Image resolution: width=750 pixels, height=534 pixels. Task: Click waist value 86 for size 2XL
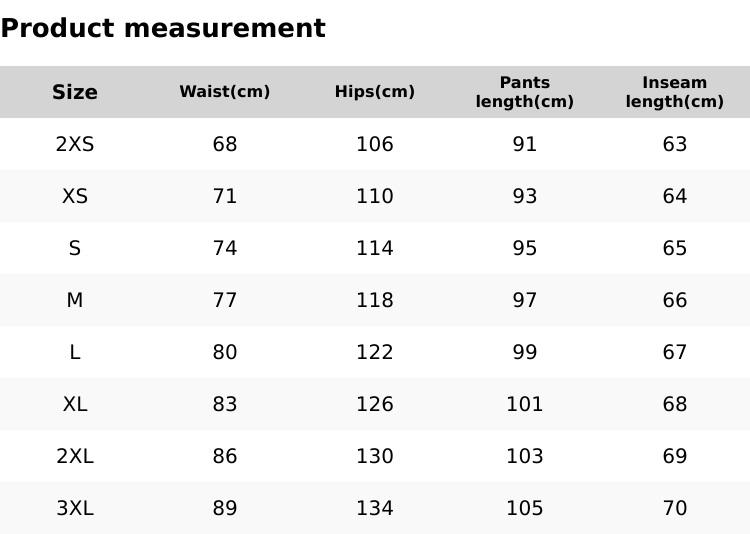point(225,456)
